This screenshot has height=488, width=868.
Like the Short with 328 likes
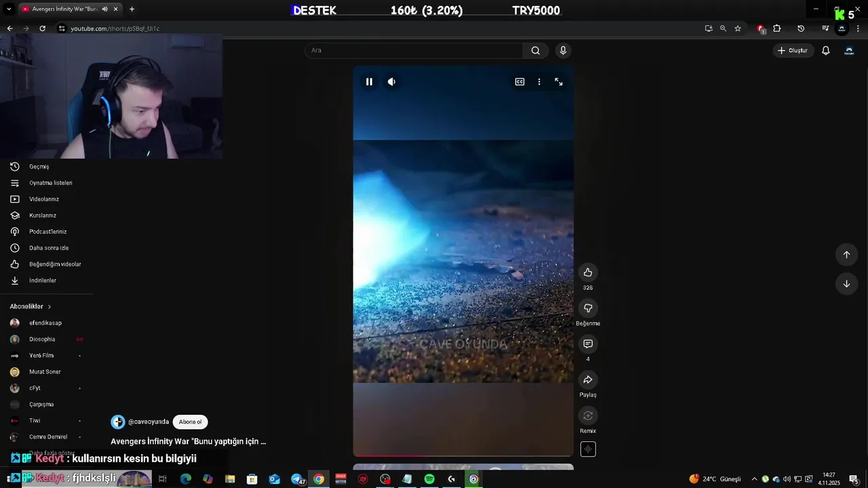588,272
